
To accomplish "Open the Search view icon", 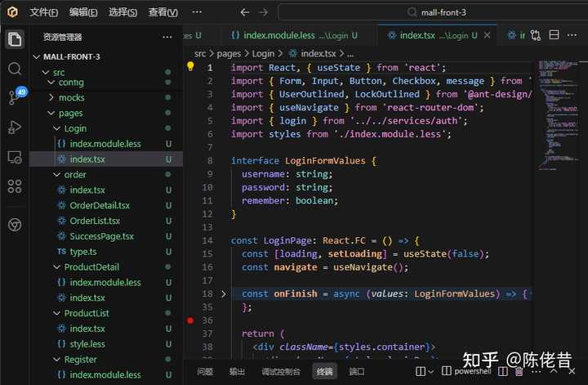I will [15, 69].
